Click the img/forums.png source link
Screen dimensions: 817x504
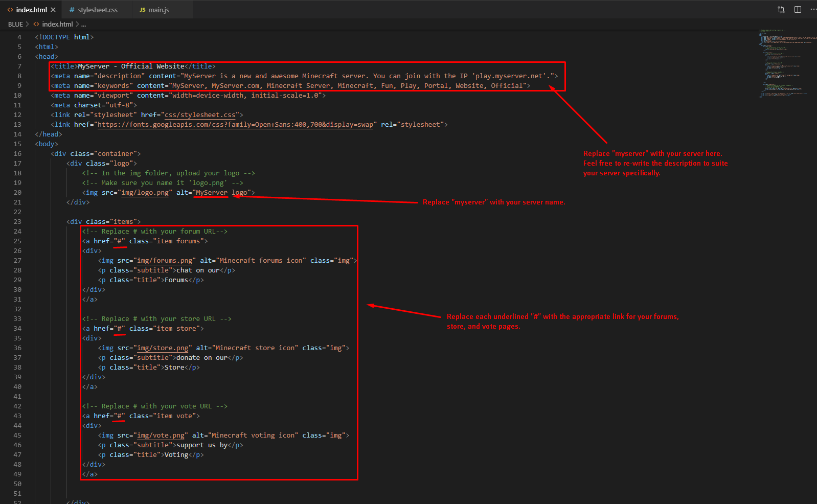point(165,261)
